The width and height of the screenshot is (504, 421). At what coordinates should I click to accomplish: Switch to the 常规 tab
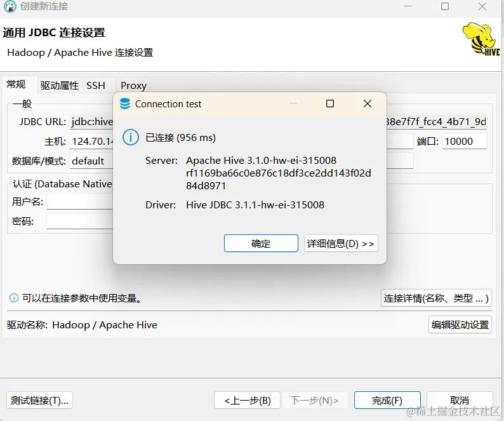pos(20,85)
